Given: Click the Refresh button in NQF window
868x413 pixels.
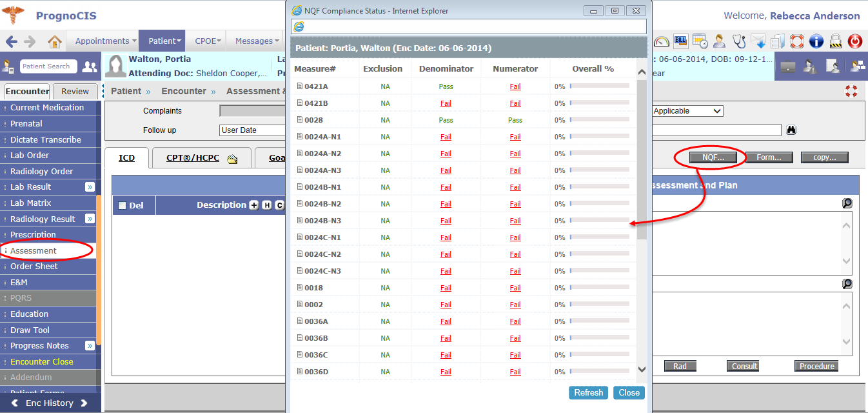Looking at the screenshot, I should pyautogui.click(x=589, y=392).
